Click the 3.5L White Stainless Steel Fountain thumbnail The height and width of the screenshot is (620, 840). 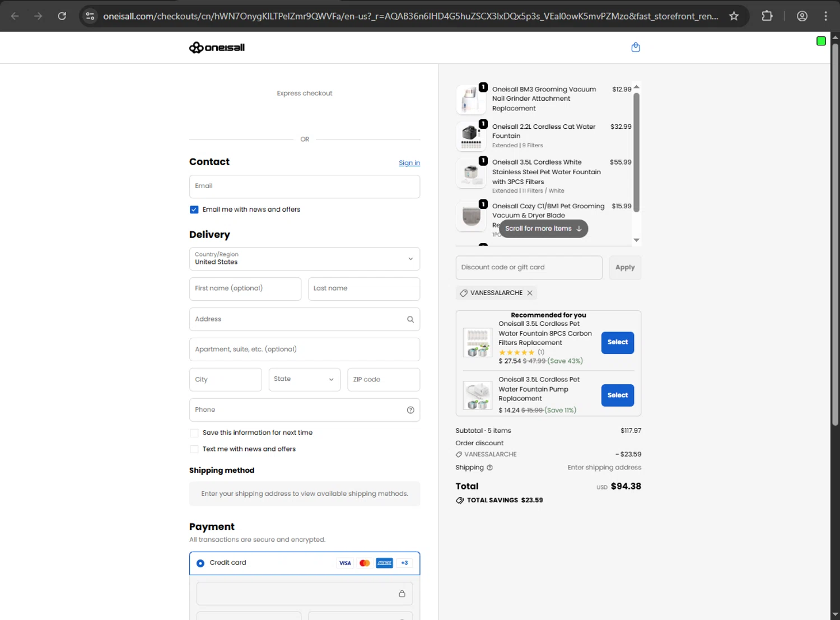471,173
